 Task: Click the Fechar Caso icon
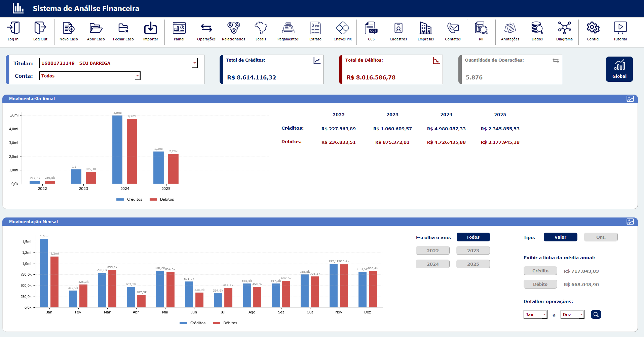click(x=123, y=28)
